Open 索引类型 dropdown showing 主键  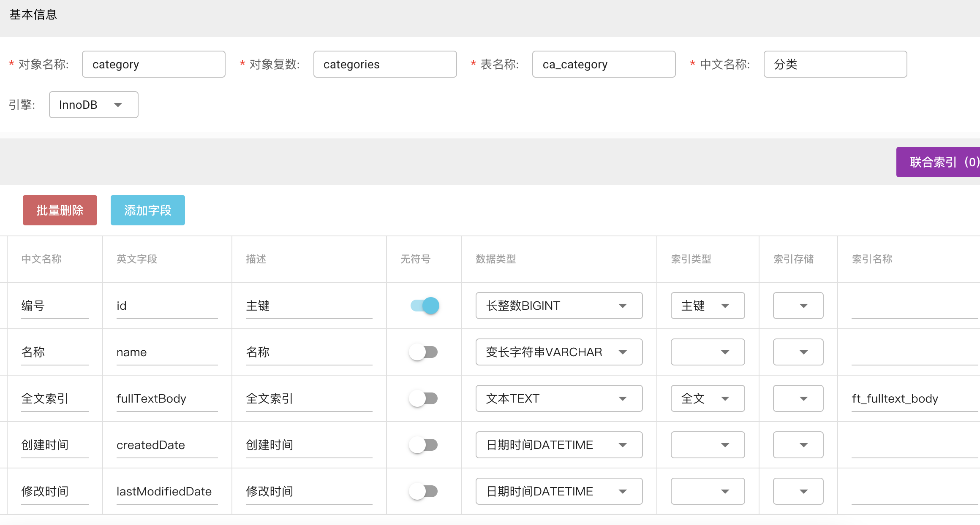(x=708, y=306)
